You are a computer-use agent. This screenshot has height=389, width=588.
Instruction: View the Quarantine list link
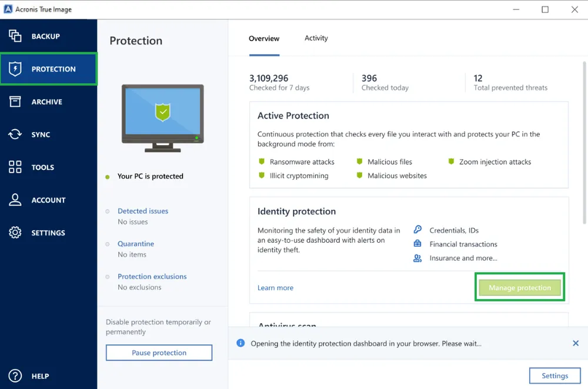click(136, 244)
